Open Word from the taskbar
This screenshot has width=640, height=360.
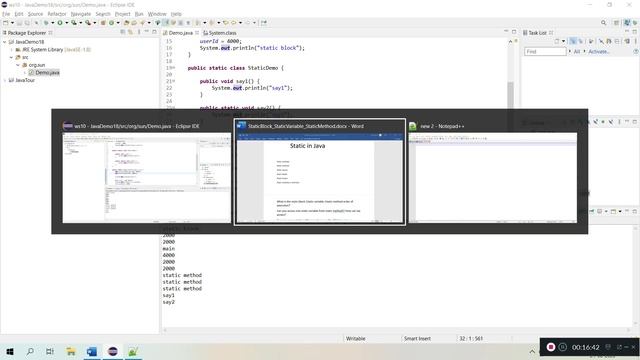[92, 351]
